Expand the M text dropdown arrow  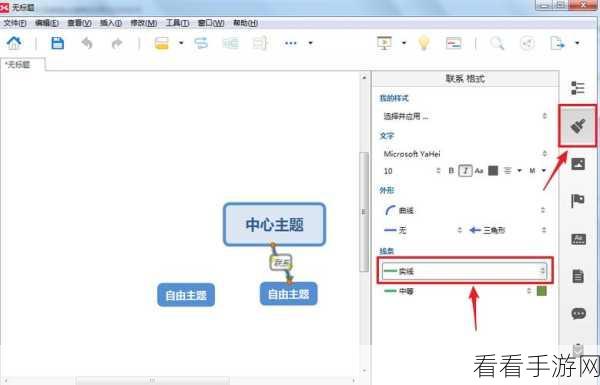[x=544, y=171]
